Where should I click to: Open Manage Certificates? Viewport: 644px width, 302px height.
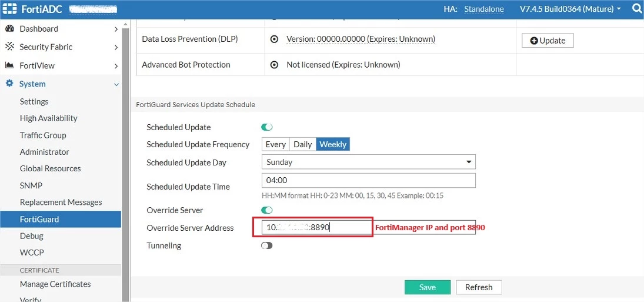(x=55, y=284)
